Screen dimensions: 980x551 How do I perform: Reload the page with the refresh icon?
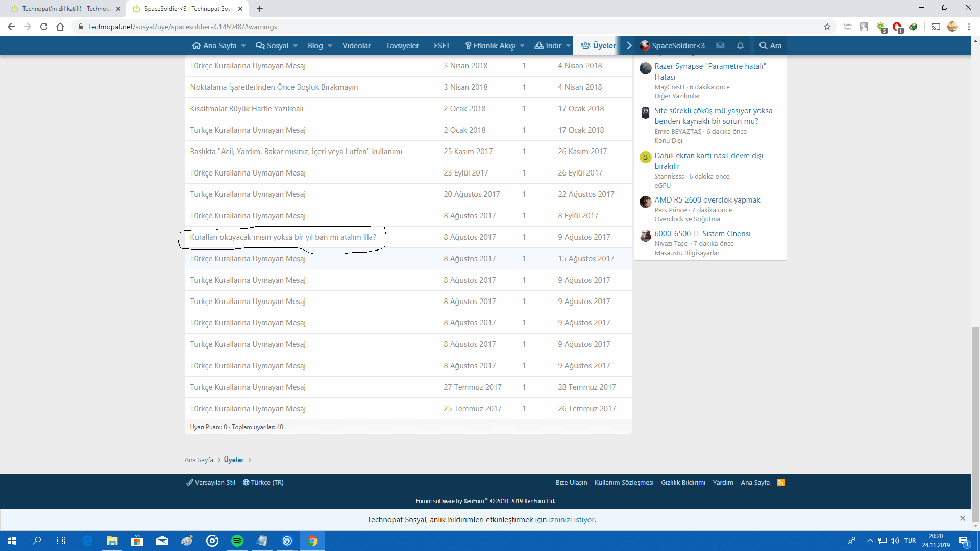coord(44,27)
